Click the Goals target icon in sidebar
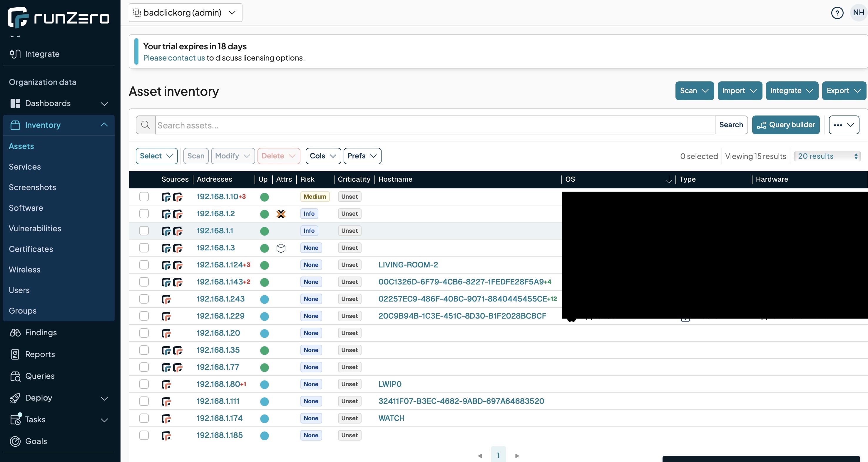 15,441
